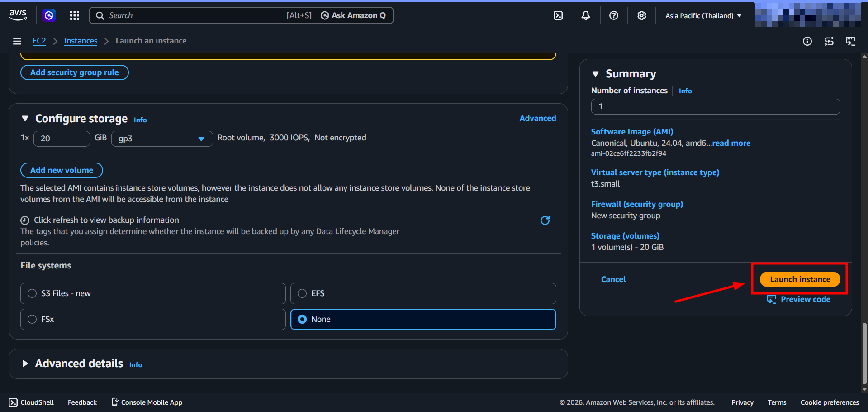Open Software Image (AMI) summary link

[632, 132]
